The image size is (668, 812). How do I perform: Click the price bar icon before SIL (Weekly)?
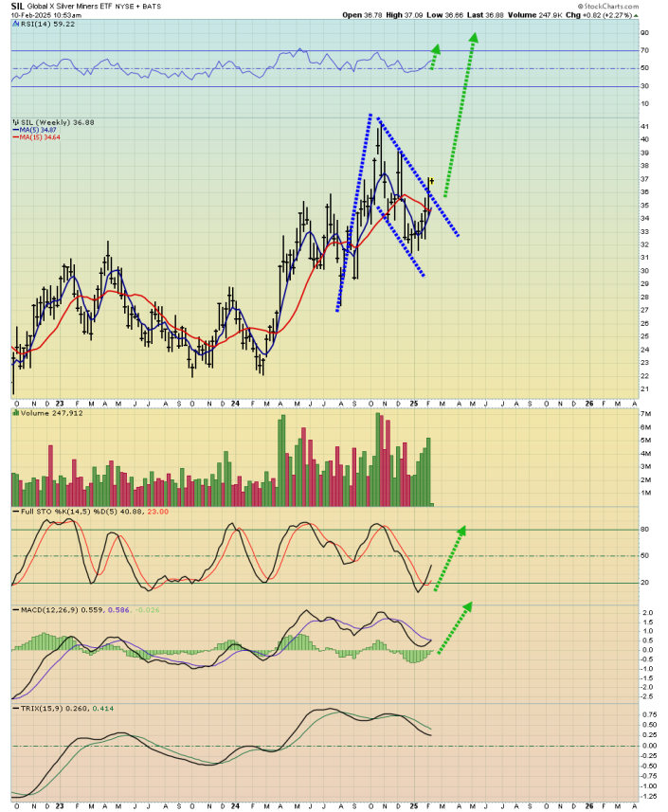tap(16, 123)
